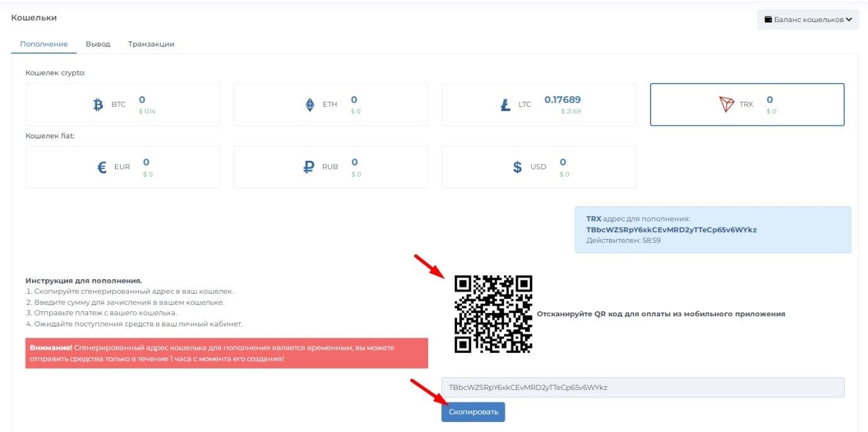Click the Euro EUR symbol icon
This screenshot has height=432, width=868.
[102, 167]
